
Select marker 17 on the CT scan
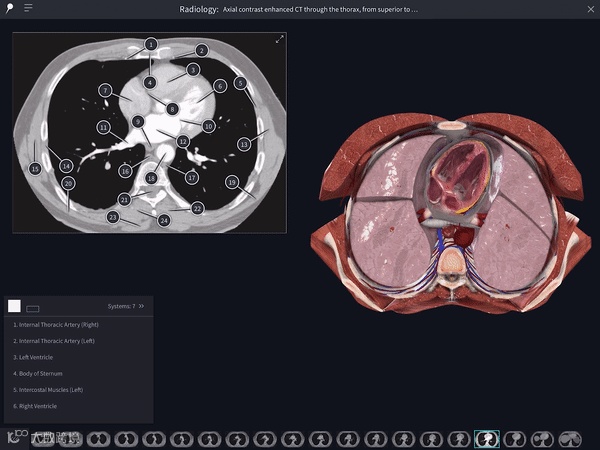(192, 177)
